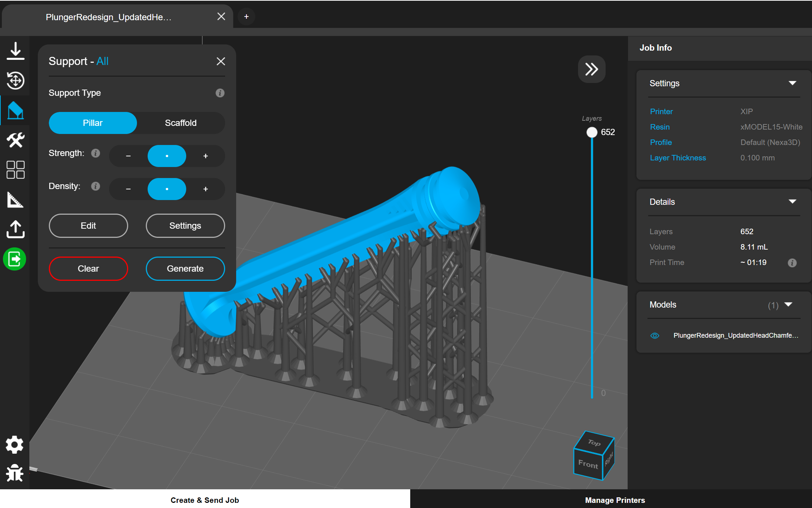Open support Settings button
Image resolution: width=812 pixels, height=508 pixels.
pos(185,226)
